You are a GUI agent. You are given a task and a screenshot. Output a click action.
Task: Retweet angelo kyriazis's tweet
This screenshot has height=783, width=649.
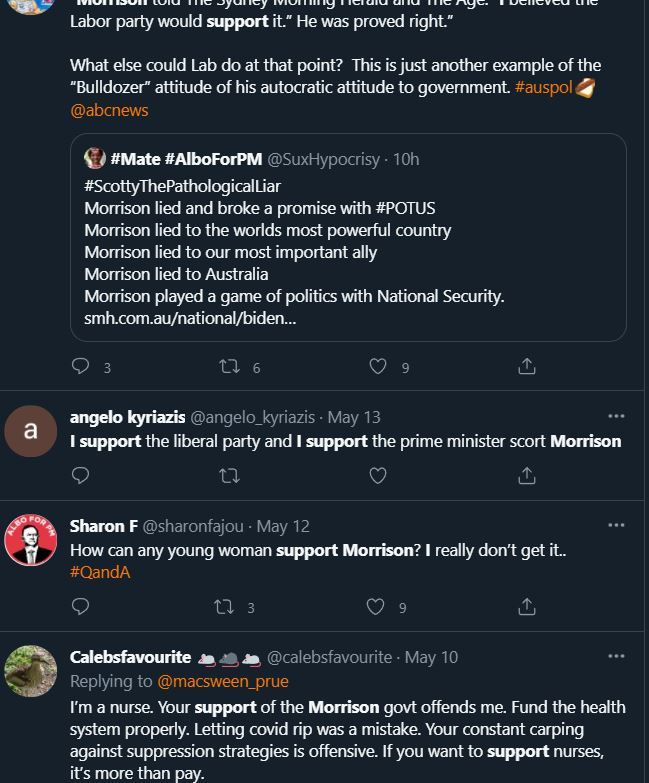229,476
